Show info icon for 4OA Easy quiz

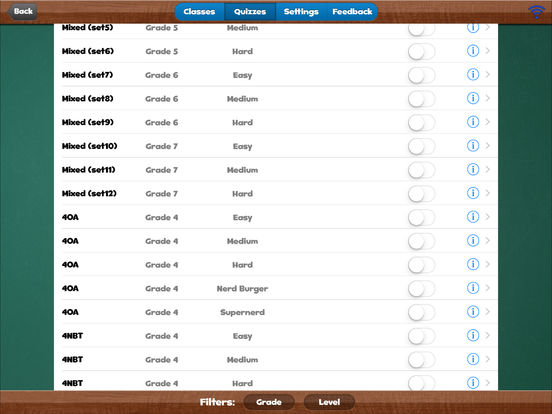(473, 217)
